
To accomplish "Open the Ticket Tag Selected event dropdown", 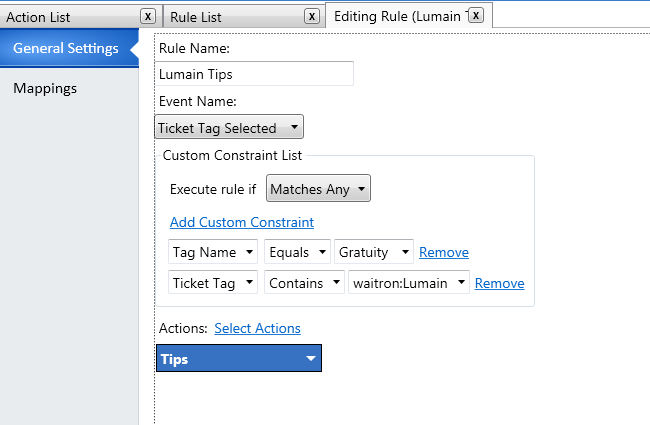I will [x=229, y=128].
